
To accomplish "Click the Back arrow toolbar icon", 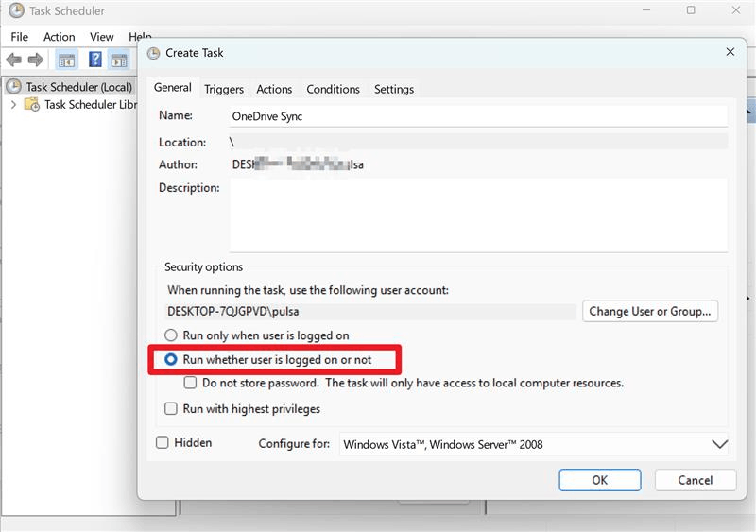I will click(13, 60).
